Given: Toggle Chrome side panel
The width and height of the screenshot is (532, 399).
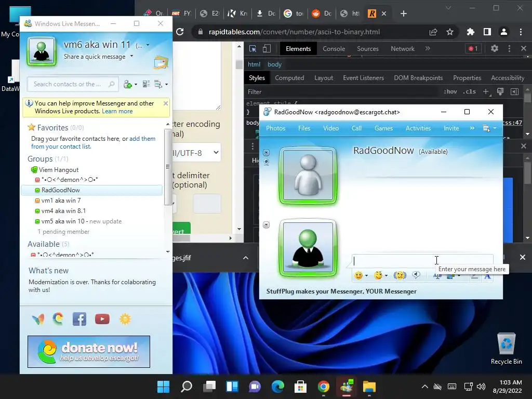Looking at the screenshot, I should pos(487,32).
